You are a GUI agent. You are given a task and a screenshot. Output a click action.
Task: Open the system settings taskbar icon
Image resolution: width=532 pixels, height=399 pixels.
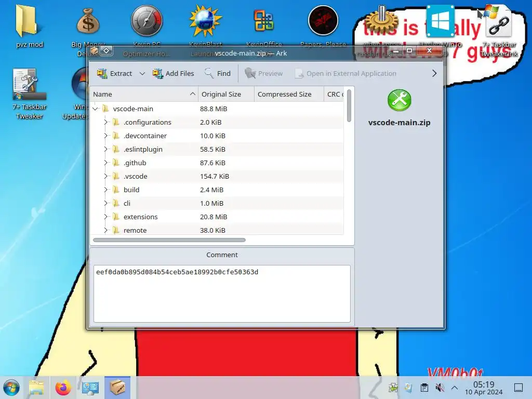coord(90,388)
